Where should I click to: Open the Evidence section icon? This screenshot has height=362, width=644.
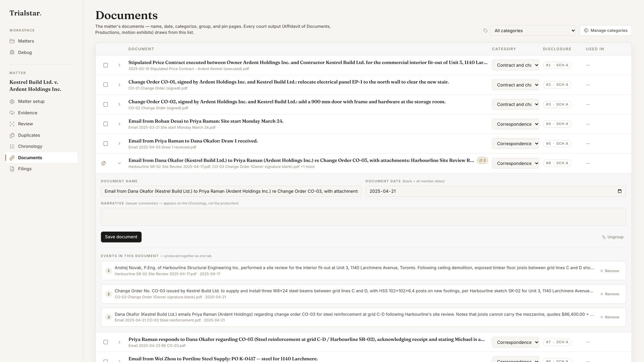pos(12,113)
